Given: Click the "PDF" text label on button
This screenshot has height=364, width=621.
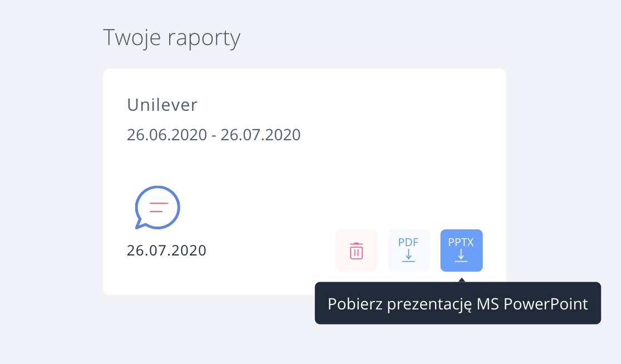Looking at the screenshot, I should pos(408,243).
